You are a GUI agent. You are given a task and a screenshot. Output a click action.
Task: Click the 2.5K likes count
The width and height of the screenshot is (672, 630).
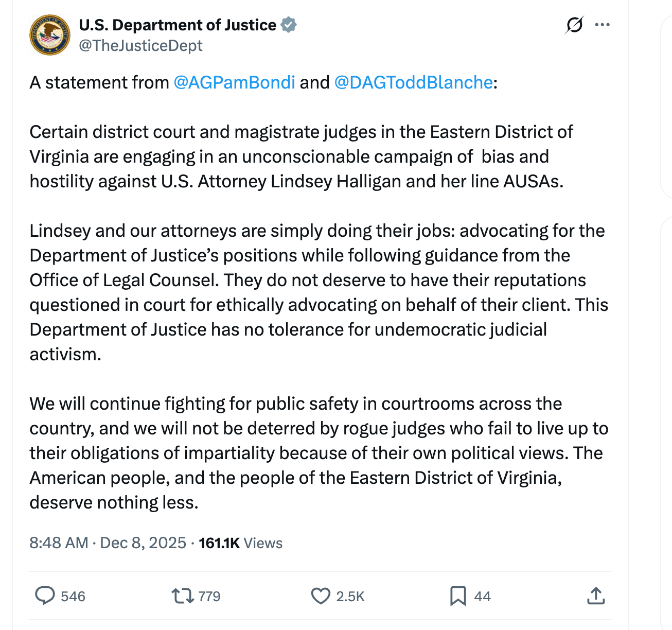tap(350, 596)
